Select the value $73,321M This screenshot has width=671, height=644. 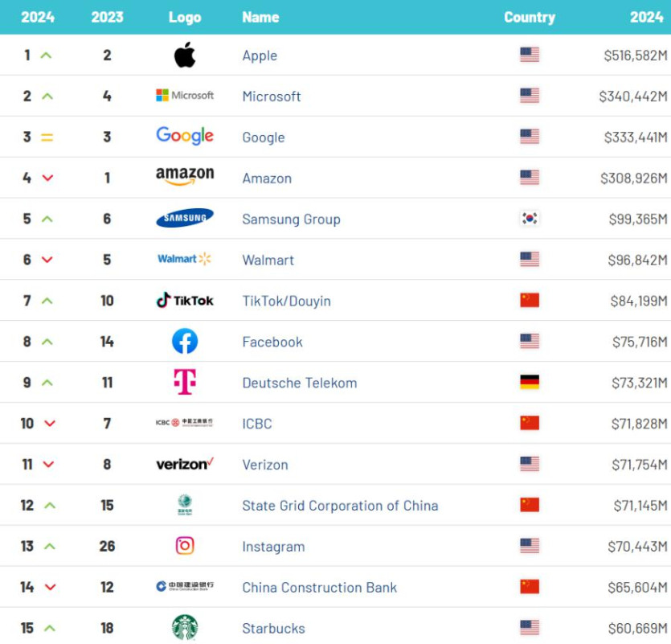pos(640,383)
